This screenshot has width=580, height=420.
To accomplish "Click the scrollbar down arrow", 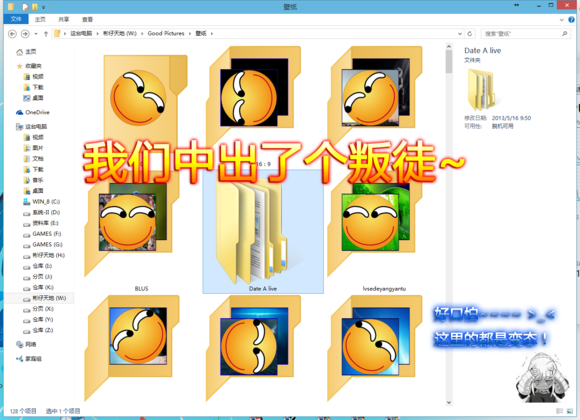I will pyautogui.click(x=449, y=403).
